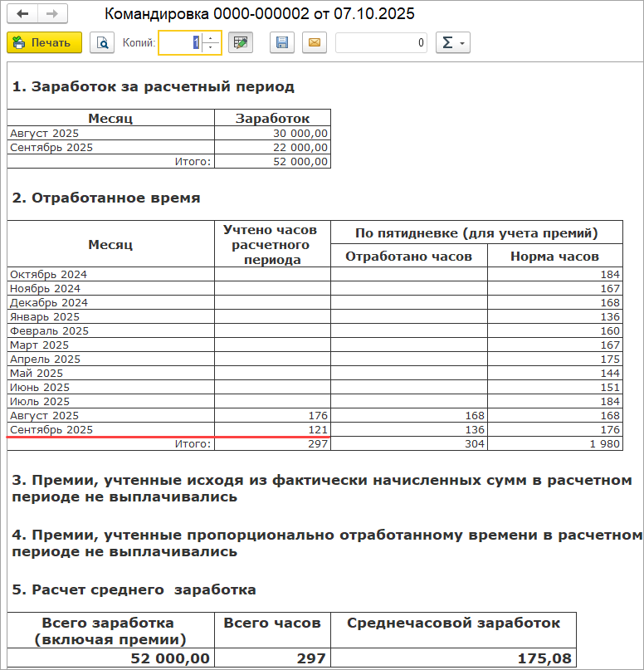Screen dimensions: 644x670
Task: Select the Август 2025 earnings cell 30 000,00
Action: tap(272, 133)
